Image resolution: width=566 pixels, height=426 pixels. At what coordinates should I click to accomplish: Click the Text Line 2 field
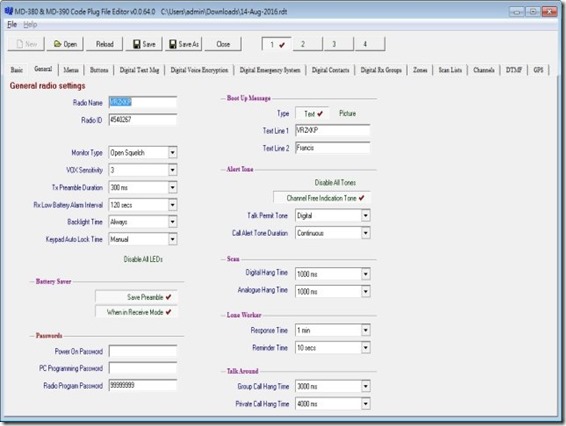coord(332,148)
